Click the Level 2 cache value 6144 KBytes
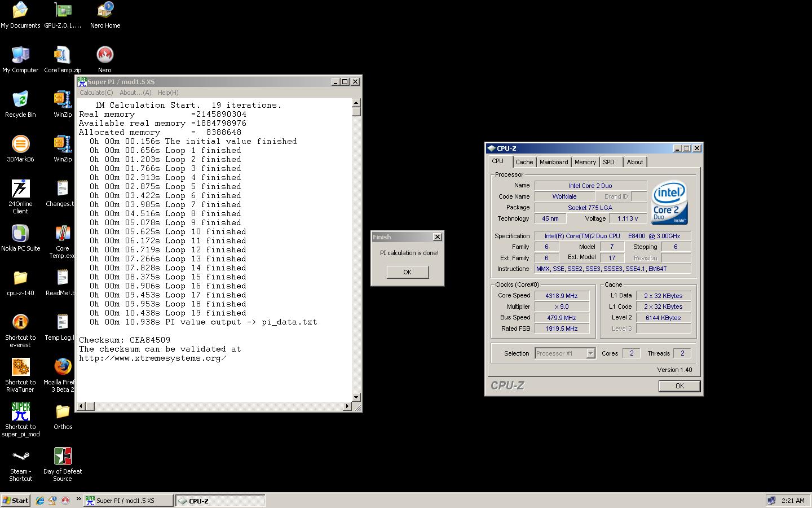812x508 pixels. 663,318
